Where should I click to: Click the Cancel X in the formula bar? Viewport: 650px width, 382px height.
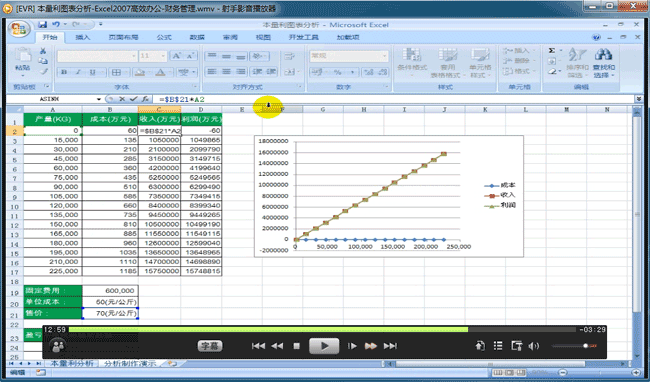point(122,99)
